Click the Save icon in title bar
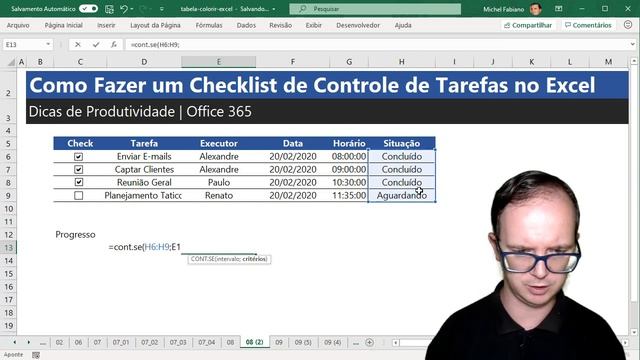640x360 pixels. tap(109, 9)
